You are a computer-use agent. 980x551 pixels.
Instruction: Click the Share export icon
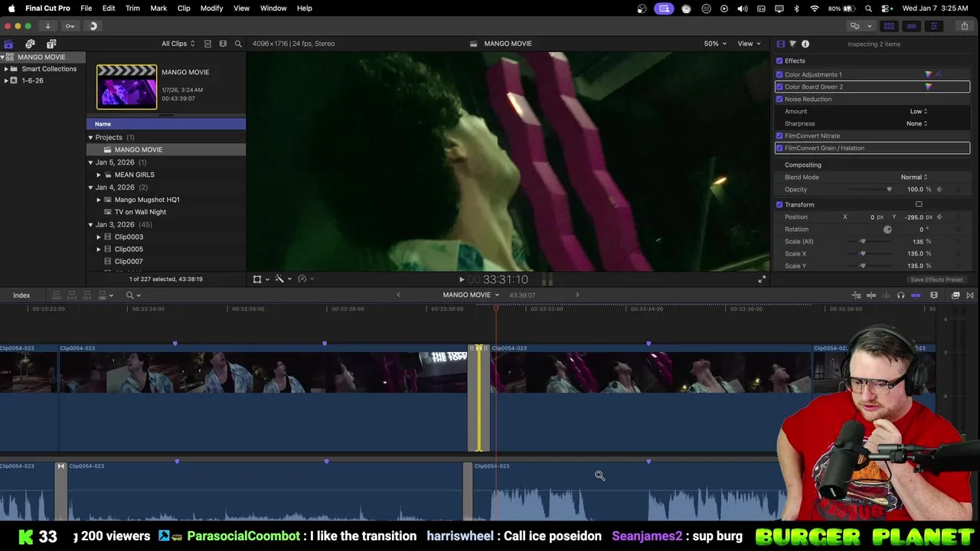coord(964,26)
